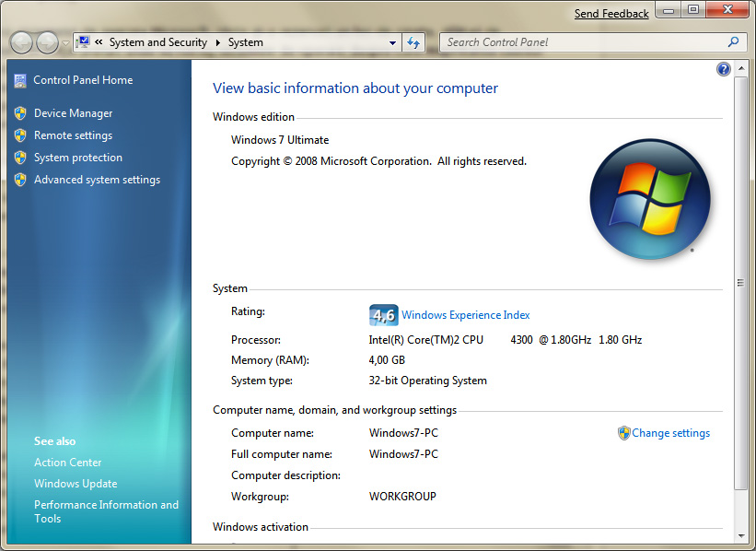Screen dimensions: 756x551
Task: Maximize the System window
Action: (x=692, y=9)
